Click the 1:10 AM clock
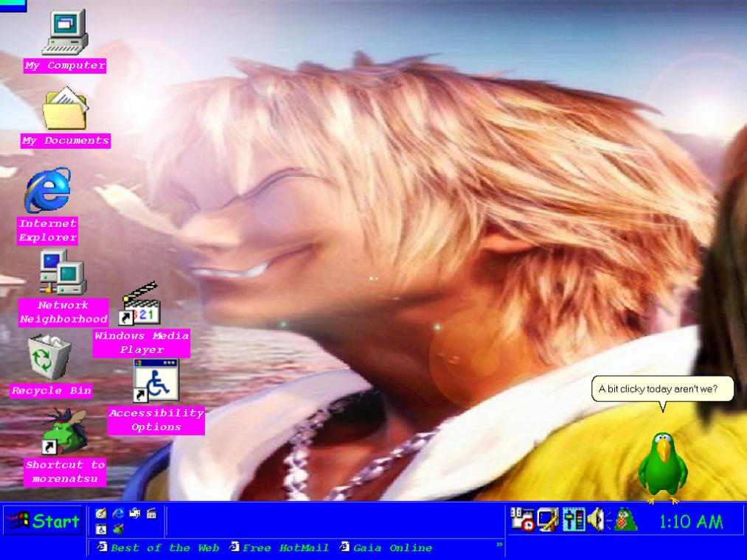Image resolution: width=747 pixels, height=560 pixels. pyautogui.click(x=691, y=522)
